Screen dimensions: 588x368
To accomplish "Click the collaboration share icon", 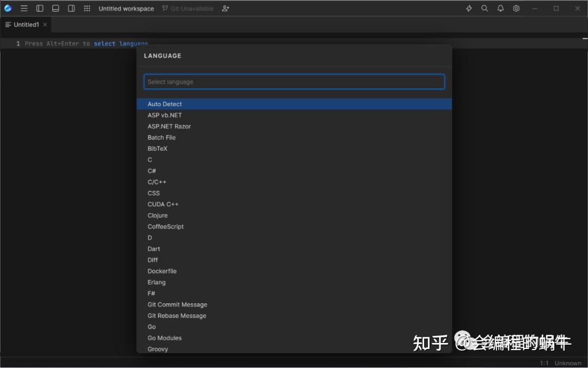I will 225,8.
